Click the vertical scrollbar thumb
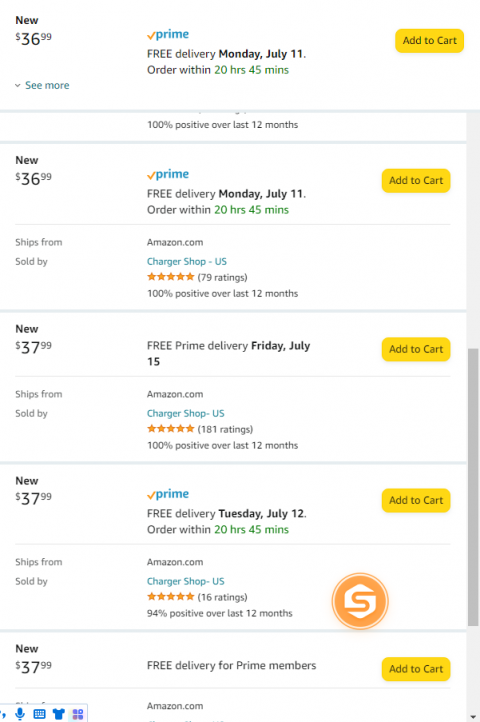480x722 pixels. [473, 487]
